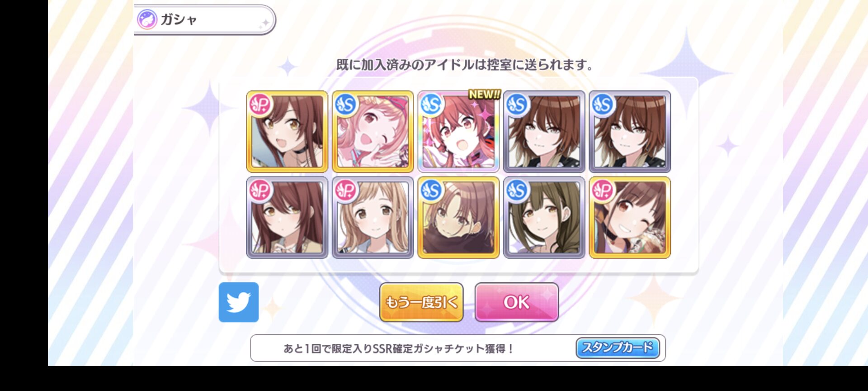Select the ガシャ header label
The width and height of the screenshot is (868, 391).
tap(179, 19)
